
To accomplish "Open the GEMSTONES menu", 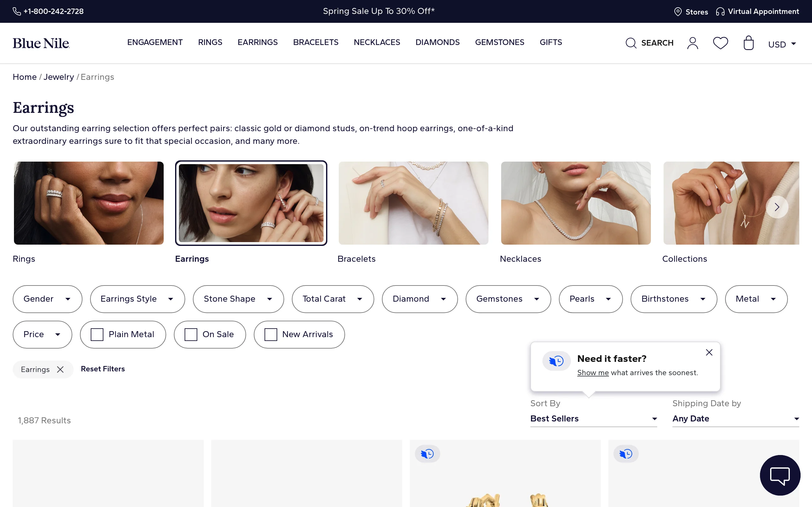I will (x=499, y=42).
